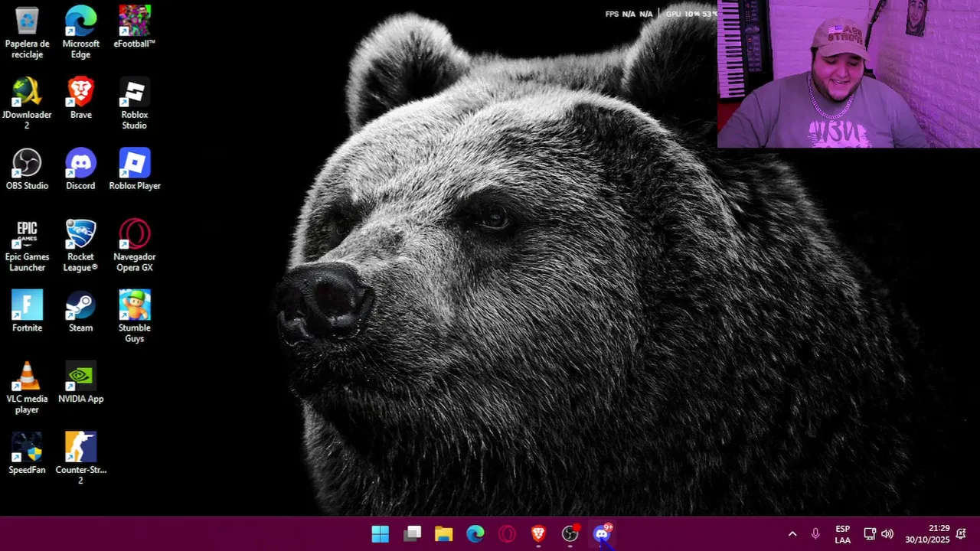Select the Navegador Opera GX shortcut
This screenshot has height=551, width=980.
(134, 246)
